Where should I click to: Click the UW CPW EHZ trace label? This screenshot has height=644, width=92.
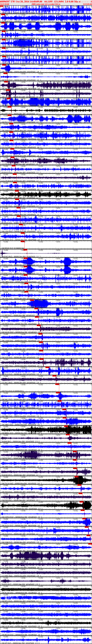coord(21,231)
